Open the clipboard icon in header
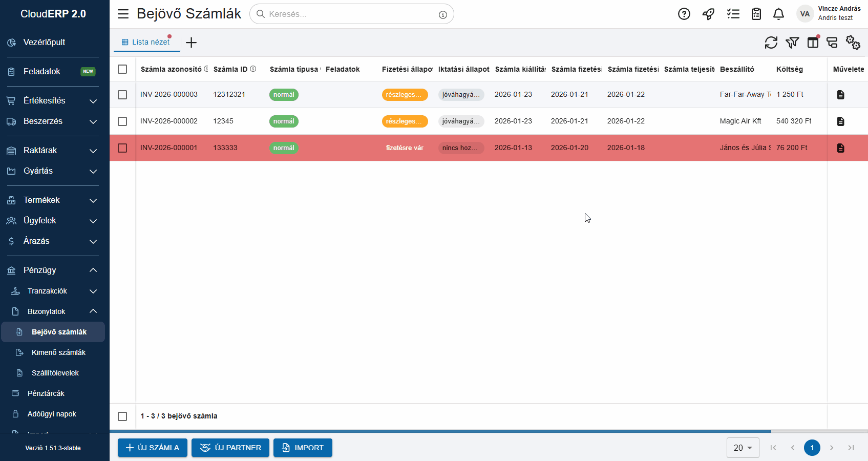The height and width of the screenshot is (461, 868). click(756, 14)
